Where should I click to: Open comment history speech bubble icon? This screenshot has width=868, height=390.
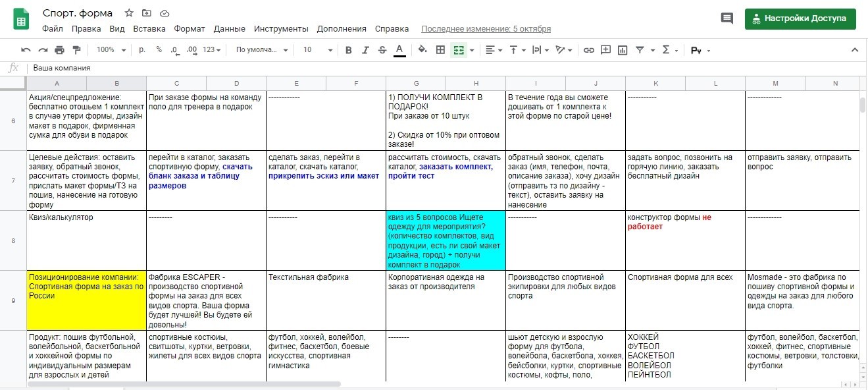tap(727, 18)
